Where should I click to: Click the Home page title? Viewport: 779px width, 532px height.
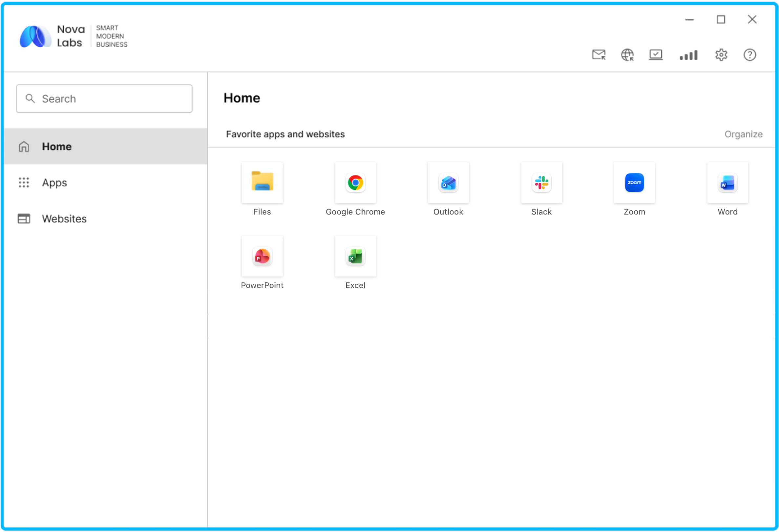click(x=242, y=98)
